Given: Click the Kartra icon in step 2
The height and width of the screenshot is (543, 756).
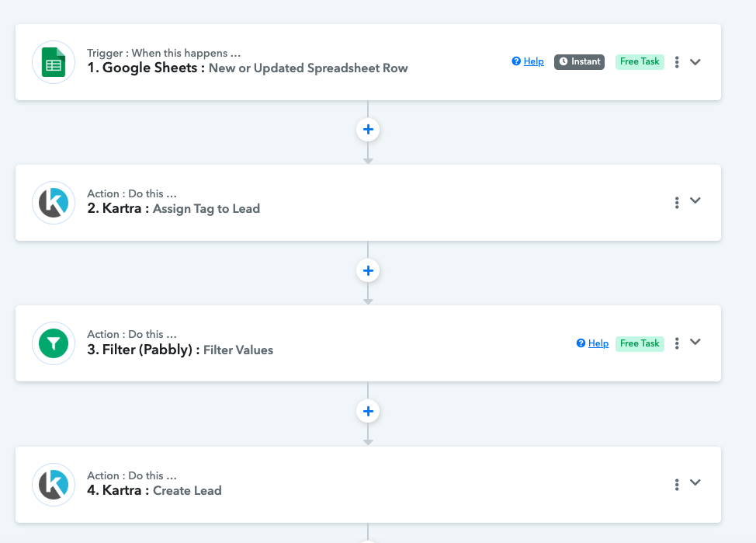Looking at the screenshot, I should 54,203.
